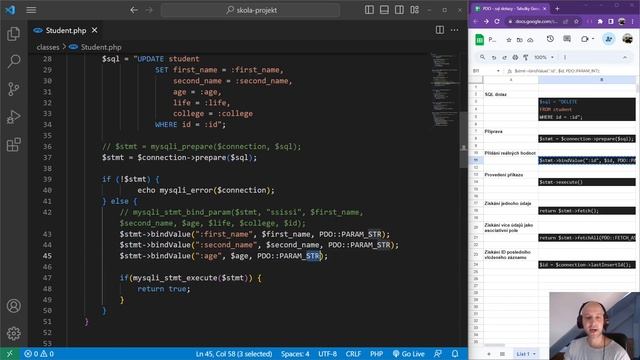Click the code minimap in VS Code

(x=444, y=90)
